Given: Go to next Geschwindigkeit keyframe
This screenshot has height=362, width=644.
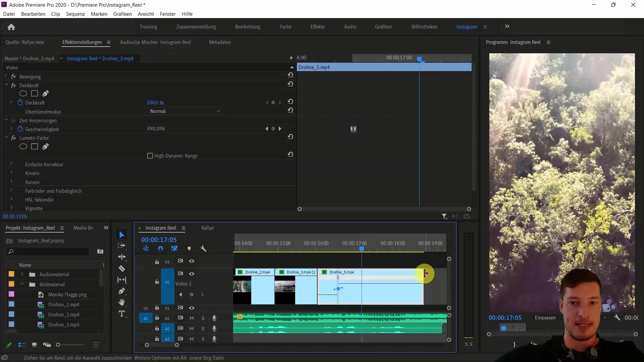Looking at the screenshot, I should [x=280, y=129].
